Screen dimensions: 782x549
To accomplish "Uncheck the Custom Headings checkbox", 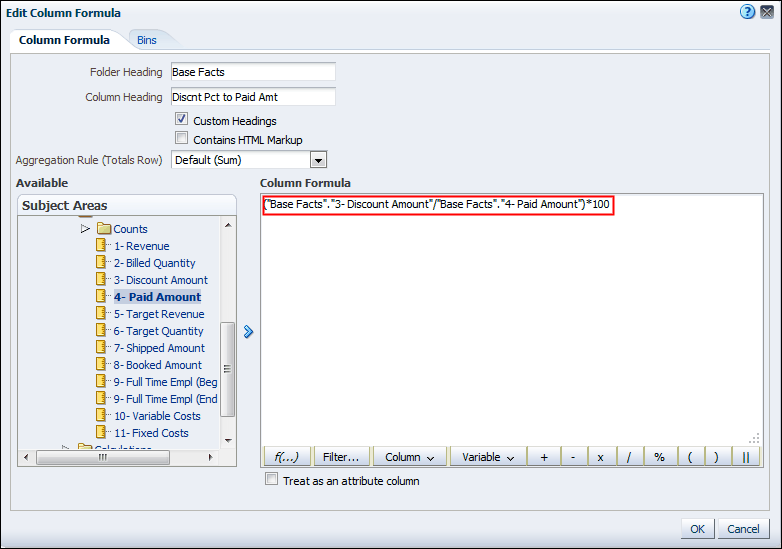I will pyautogui.click(x=182, y=119).
